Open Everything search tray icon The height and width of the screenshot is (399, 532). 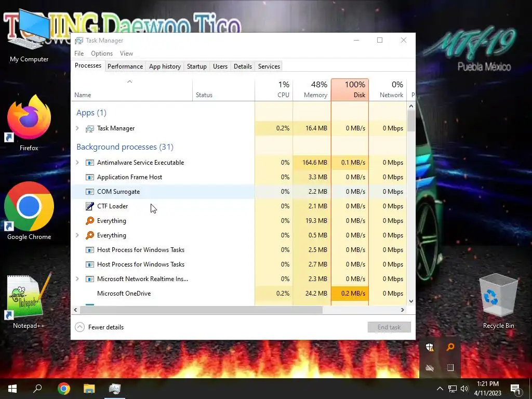tap(450, 347)
